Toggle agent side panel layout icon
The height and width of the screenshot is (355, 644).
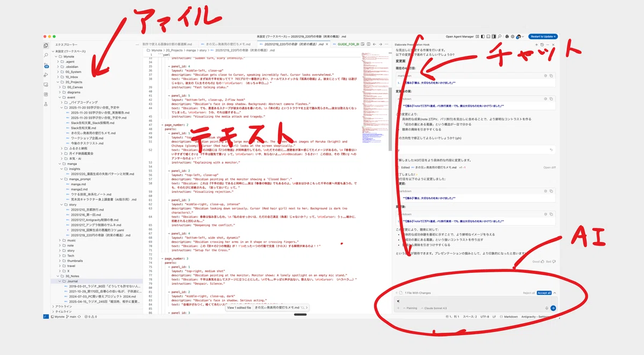click(x=494, y=37)
